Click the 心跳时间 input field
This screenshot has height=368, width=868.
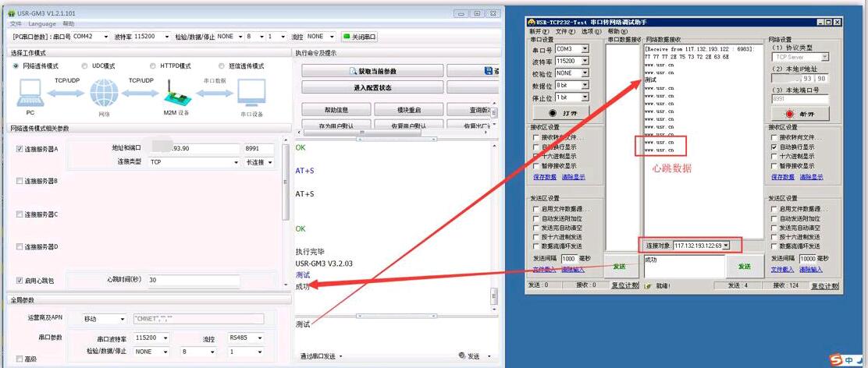pyautogui.click(x=192, y=280)
